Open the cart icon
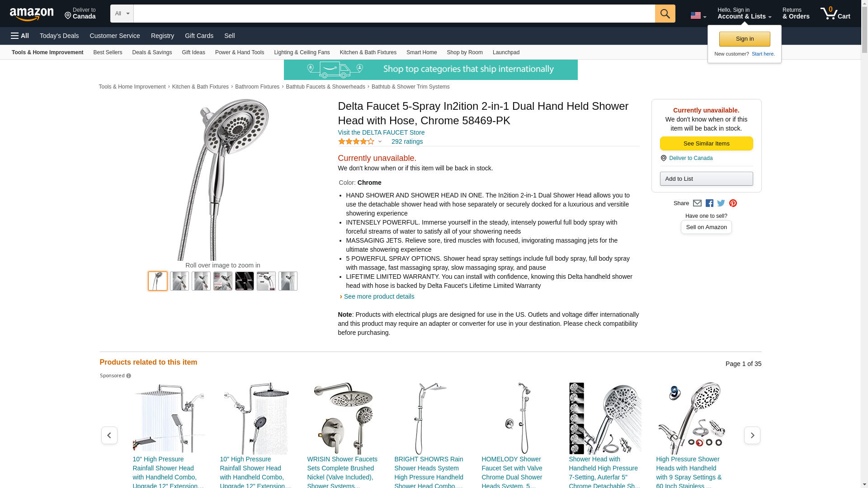Viewport: 868px width, 488px height. point(835,14)
